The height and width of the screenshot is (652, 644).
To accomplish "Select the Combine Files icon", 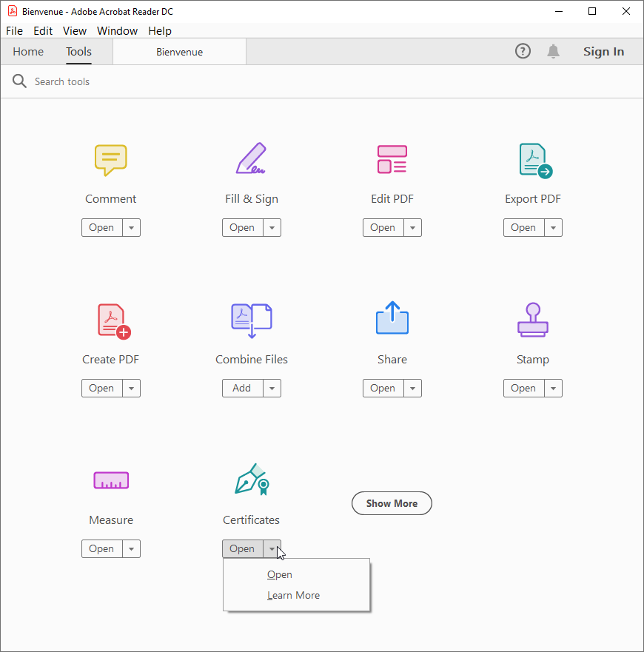I will point(251,320).
